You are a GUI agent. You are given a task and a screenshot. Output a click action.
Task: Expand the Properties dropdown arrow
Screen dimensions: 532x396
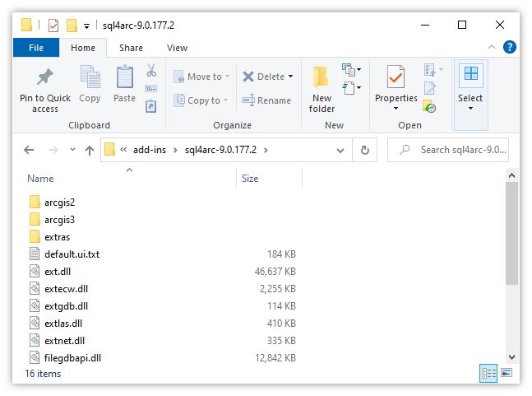(x=396, y=109)
